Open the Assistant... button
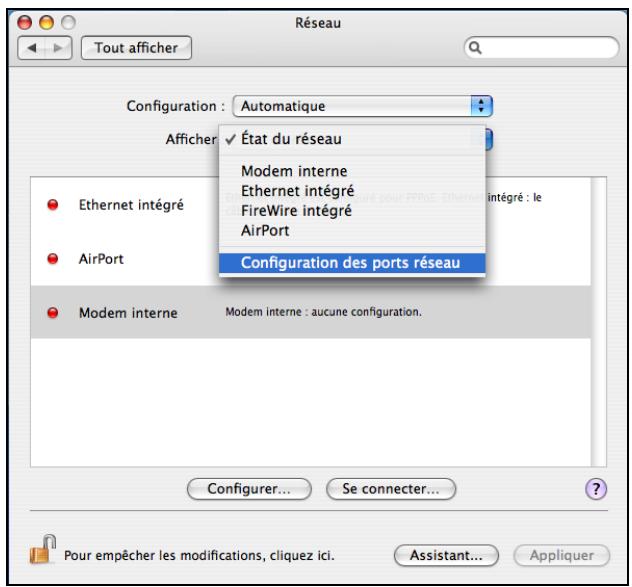Screen dimensions: 632x587 [x=446, y=556]
